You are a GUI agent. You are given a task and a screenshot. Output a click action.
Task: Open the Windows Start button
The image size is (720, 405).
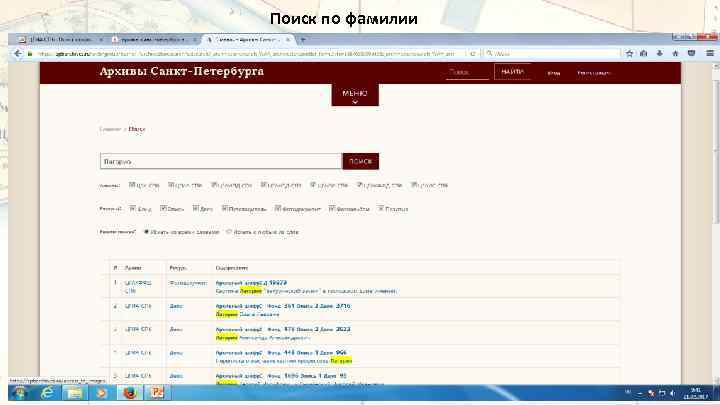19,393
